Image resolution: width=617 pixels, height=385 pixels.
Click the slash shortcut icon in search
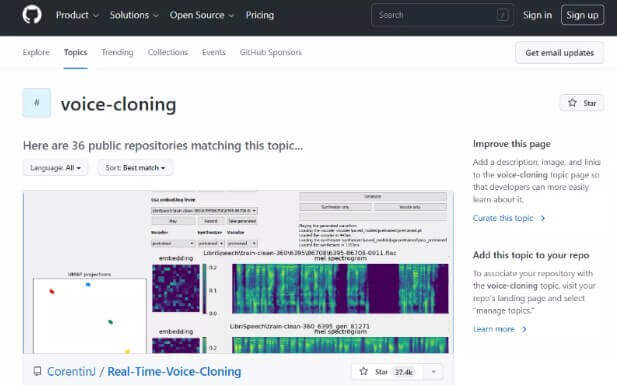(x=502, y=15)
